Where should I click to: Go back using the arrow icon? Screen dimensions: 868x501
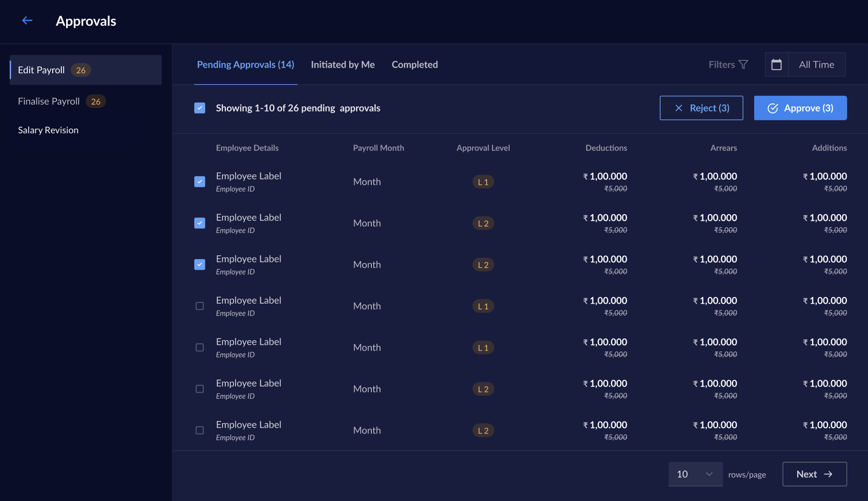coord(27,21)
